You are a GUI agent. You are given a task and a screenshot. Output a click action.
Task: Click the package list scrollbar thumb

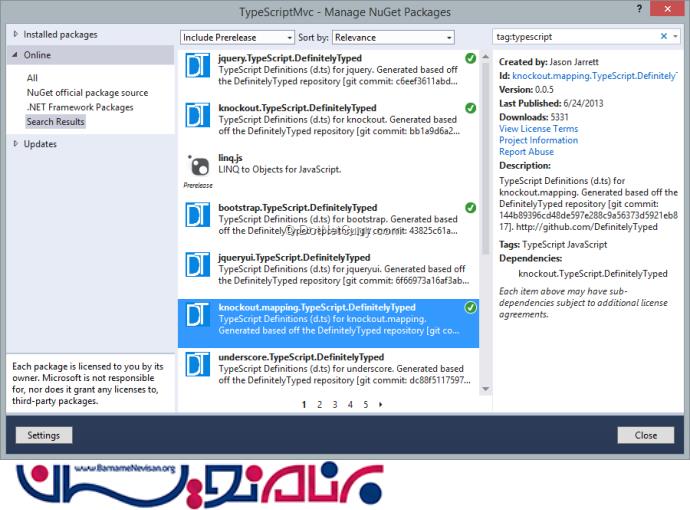[485, 158]
